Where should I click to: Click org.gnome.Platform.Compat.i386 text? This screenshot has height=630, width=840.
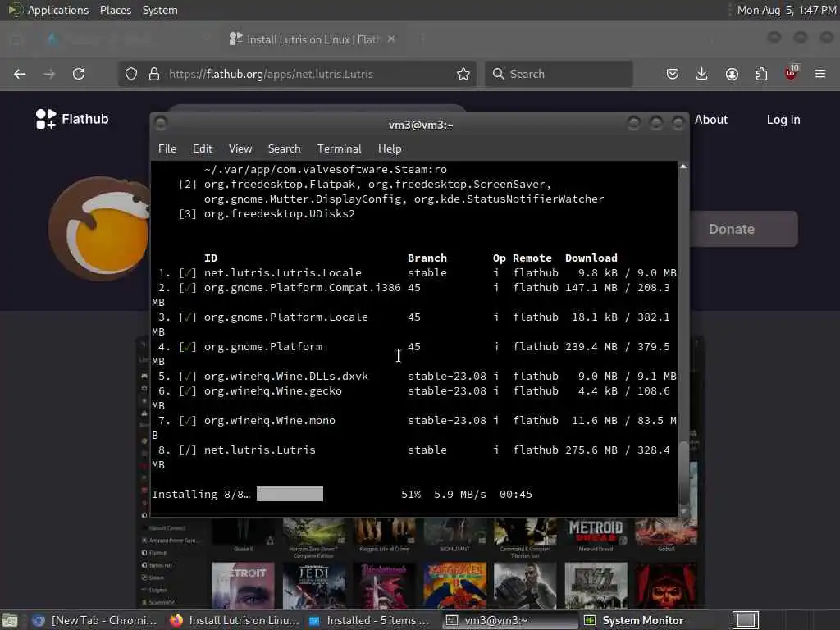302,288
